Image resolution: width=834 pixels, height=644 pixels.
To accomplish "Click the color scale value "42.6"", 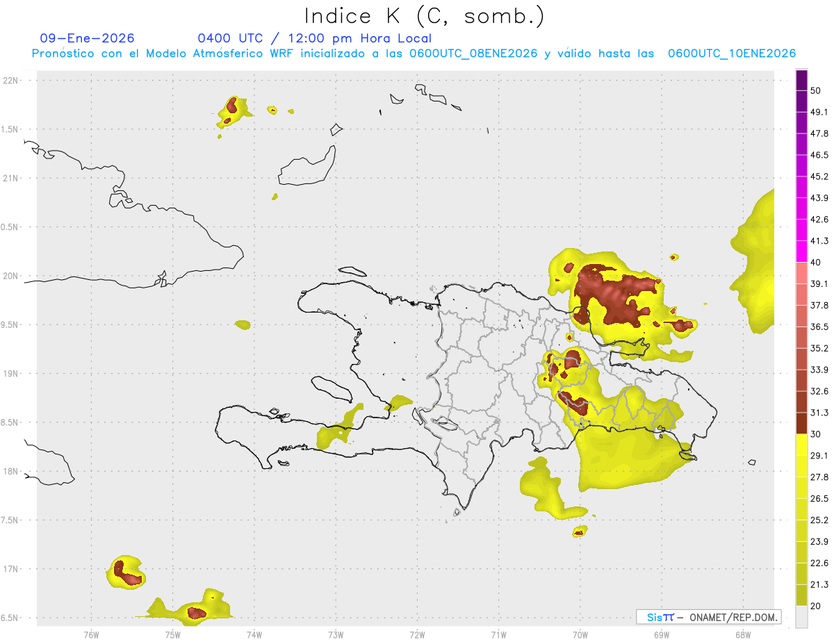I will tap(819, 220).
